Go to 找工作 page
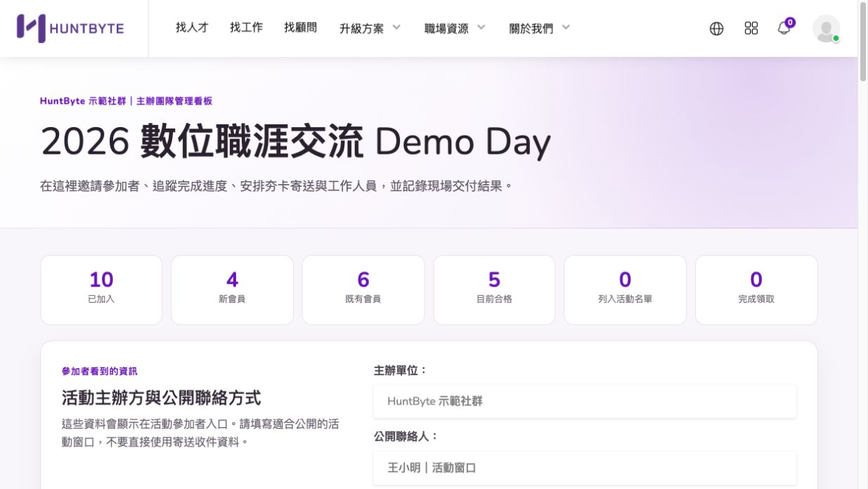Viewport: 868px width, 489px height. pyautogui.click(x=246, y=27)
